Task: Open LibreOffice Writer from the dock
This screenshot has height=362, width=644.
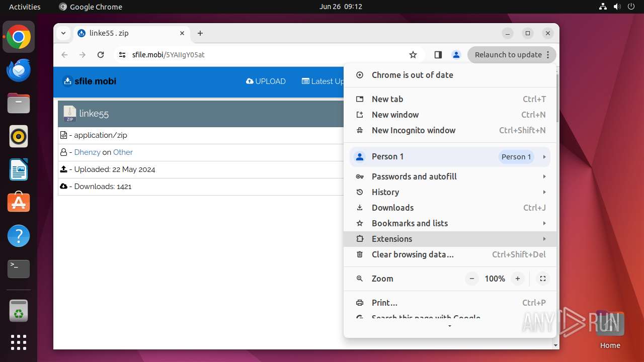Action: tap(19, 169)
